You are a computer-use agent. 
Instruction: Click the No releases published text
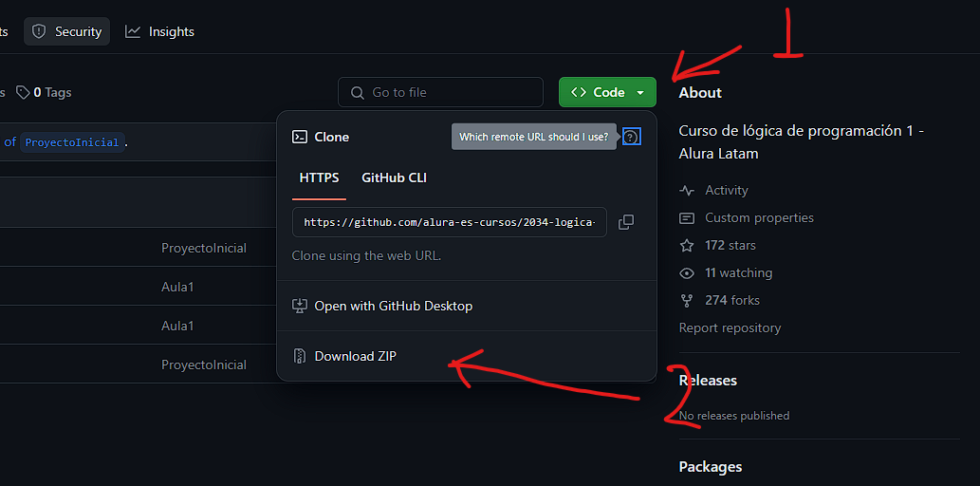[734, 416]
